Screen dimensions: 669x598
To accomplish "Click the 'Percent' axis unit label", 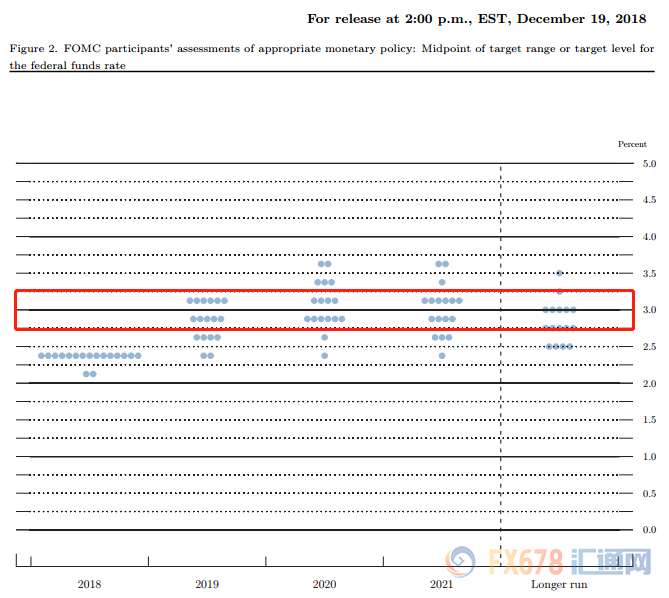I will coord(632,144).
